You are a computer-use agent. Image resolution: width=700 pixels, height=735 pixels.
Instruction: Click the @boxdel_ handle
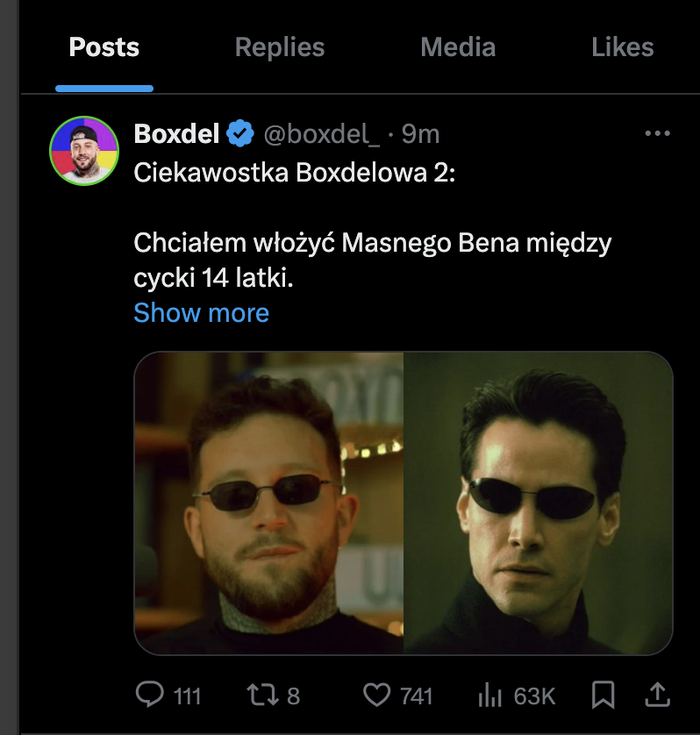pyautogui.click(x=321, y=134)
